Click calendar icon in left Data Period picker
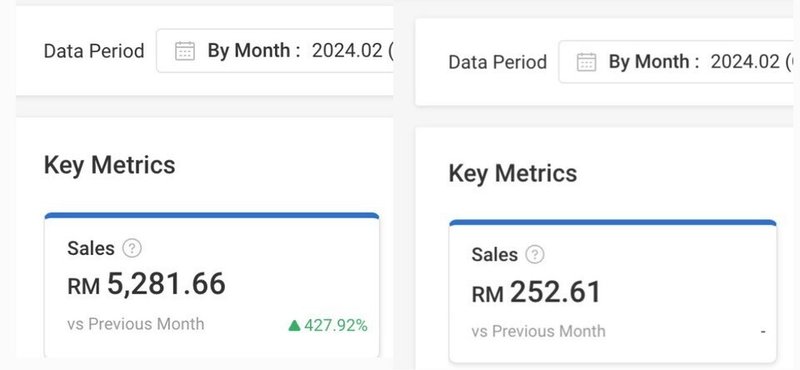Viewport: 800px width, 370px height. pos(185,51)
